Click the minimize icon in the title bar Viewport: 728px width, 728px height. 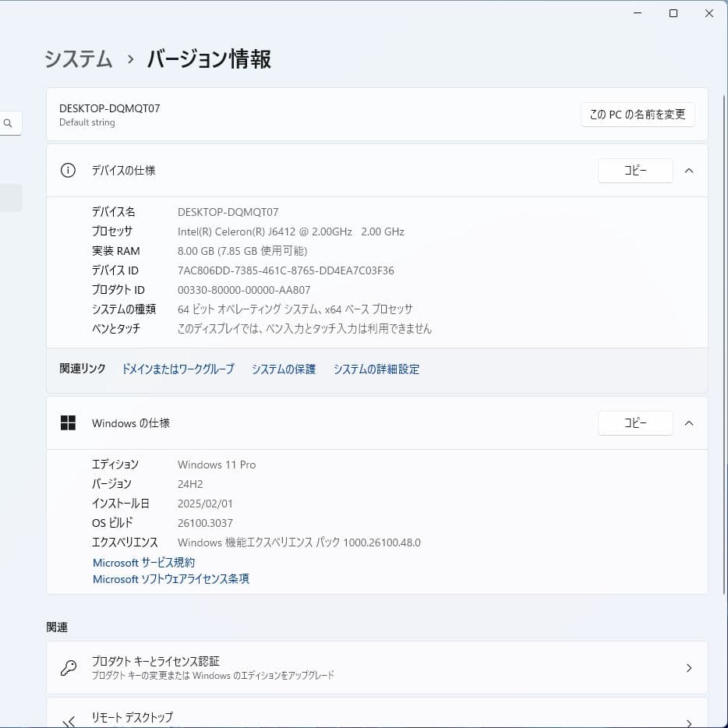(637, 13)
